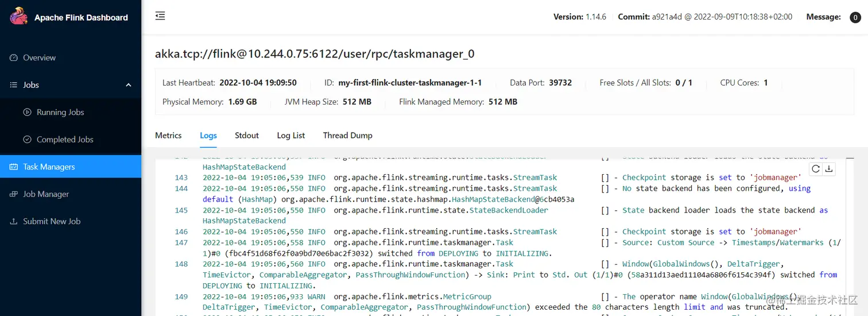Click the Task Managers schedule icon
868x316 pixels.
point(14,167)
